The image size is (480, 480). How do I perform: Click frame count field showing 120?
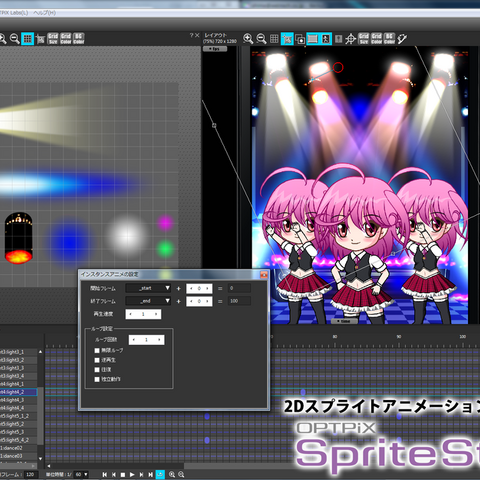pyautogui.click(x=31, y=474)
